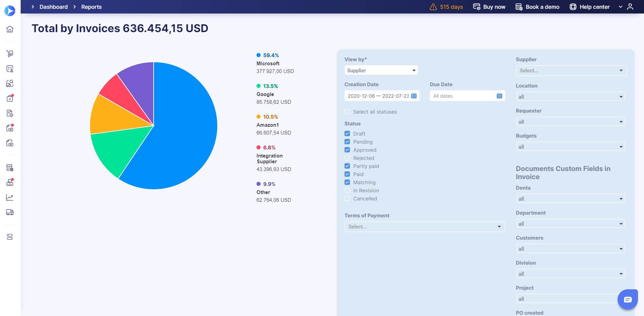Uncheck the Matching status
Viewport: 644px width, 316px height.
click(347, 182)
